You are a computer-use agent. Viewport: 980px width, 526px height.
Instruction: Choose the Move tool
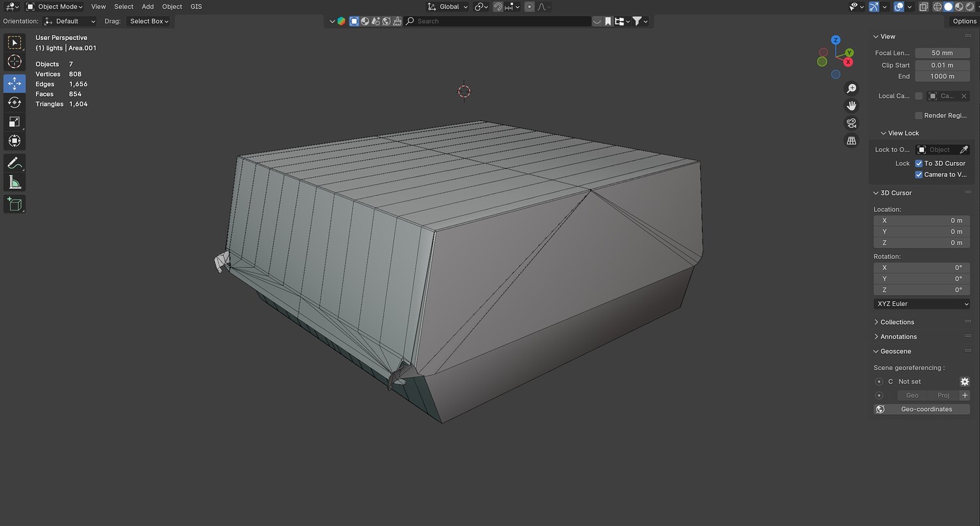coord(14,84)
